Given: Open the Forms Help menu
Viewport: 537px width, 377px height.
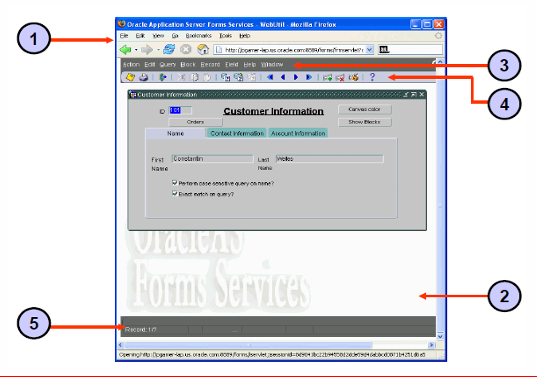Looking at the screenshot, I should 250,64.
